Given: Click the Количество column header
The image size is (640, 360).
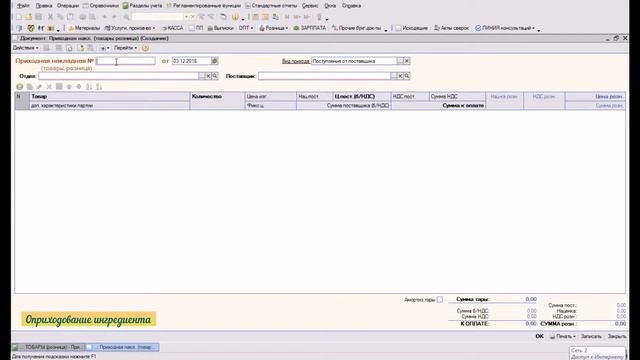Looking at the screenshot, I should tap(217, 96).
